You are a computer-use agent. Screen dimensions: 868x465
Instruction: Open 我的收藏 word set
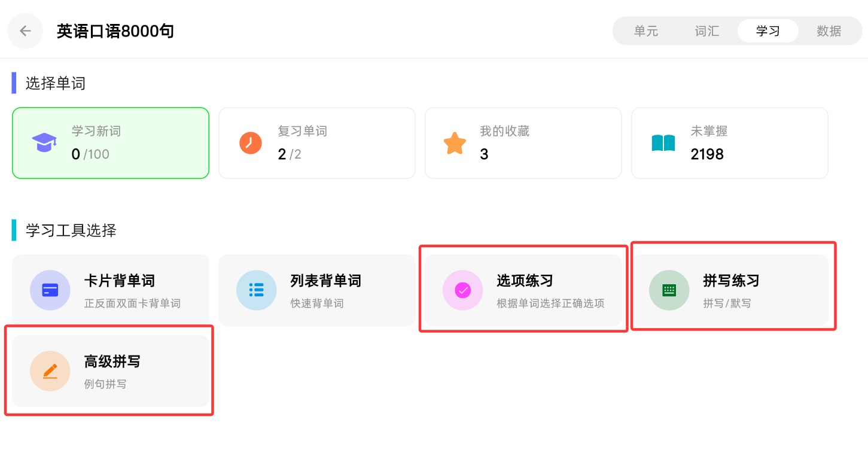pyautogui.click(x=523, y=143)
